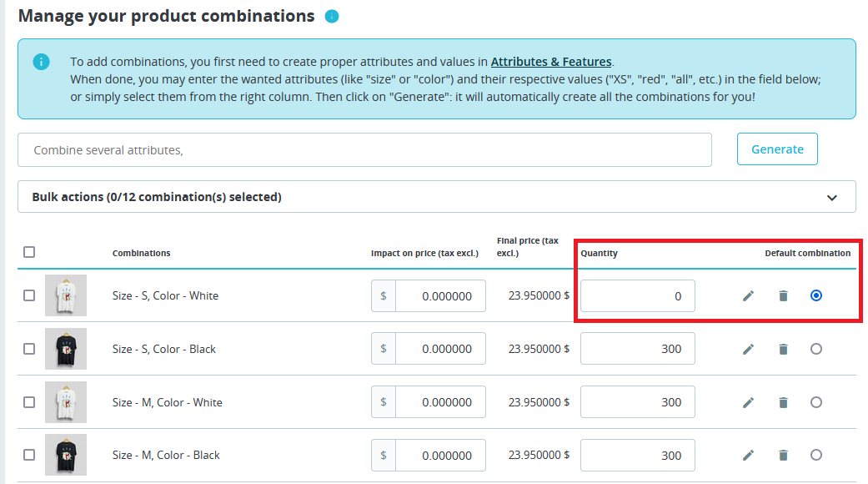Edit the Size M, Color Black combination
This screenshot has width=868, height=484.
749,456
